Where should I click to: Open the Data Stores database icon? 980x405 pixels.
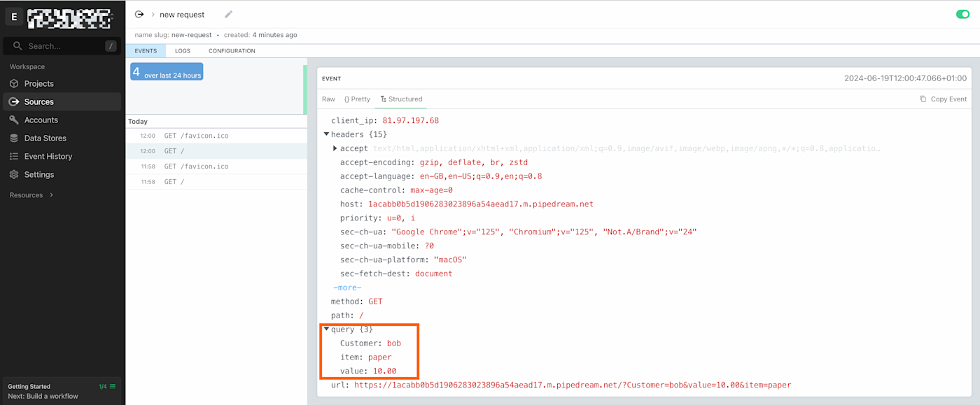14,138
